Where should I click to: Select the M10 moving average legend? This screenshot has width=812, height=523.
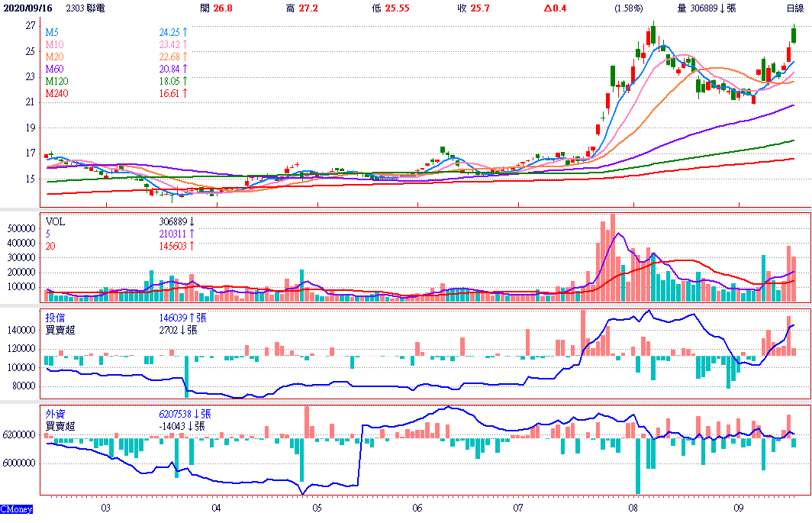[x=53, y=45]
